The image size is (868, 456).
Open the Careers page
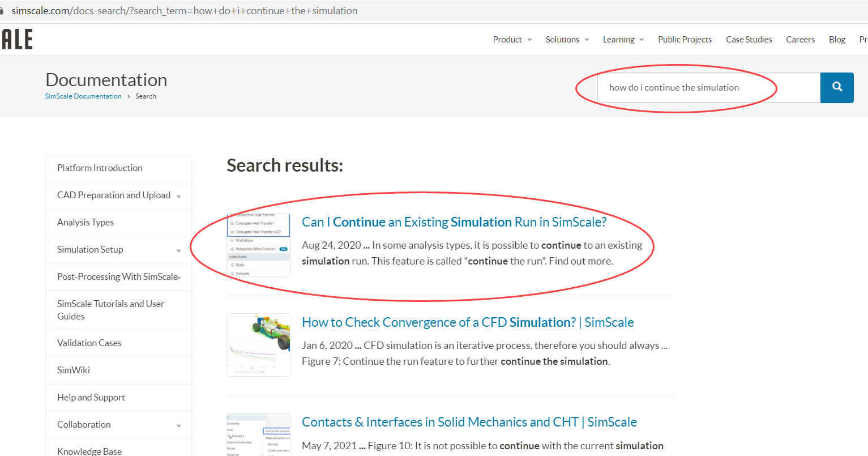800,40
